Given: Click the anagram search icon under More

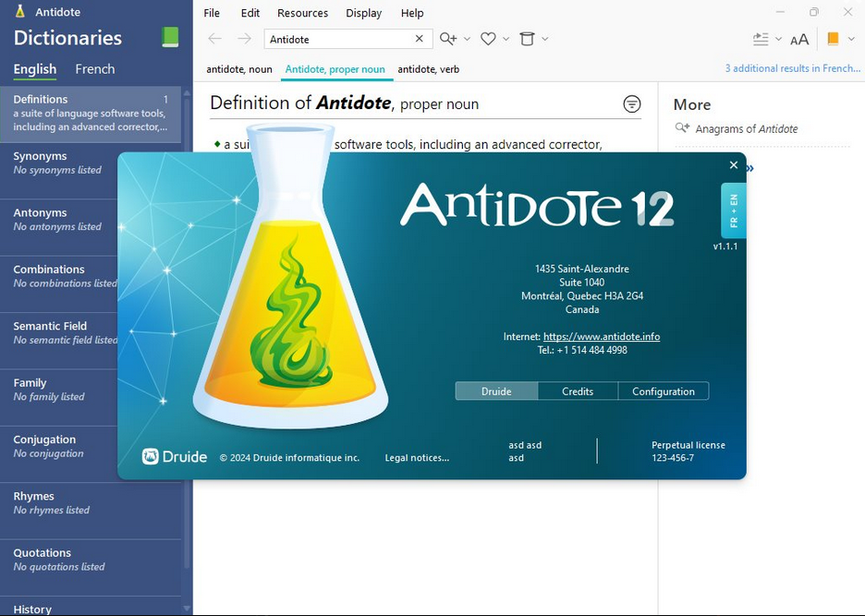Looking at the screenshot, I should [682, 128].
